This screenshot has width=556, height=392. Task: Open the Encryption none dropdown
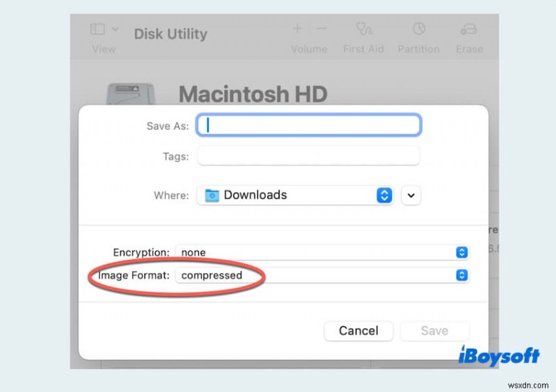coord(322,252)
